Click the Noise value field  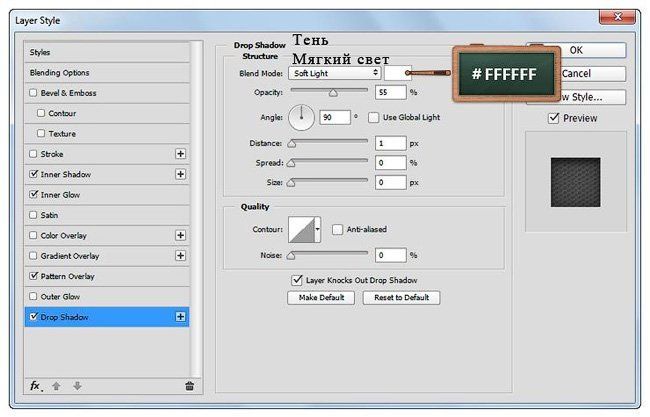pyautogui.click(x=390, y=255)
